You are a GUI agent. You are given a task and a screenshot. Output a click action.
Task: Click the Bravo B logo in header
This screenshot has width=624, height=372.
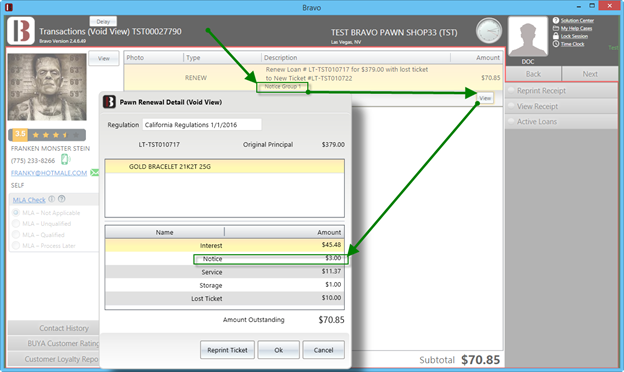pyautogui.click(x=21, y=31)
